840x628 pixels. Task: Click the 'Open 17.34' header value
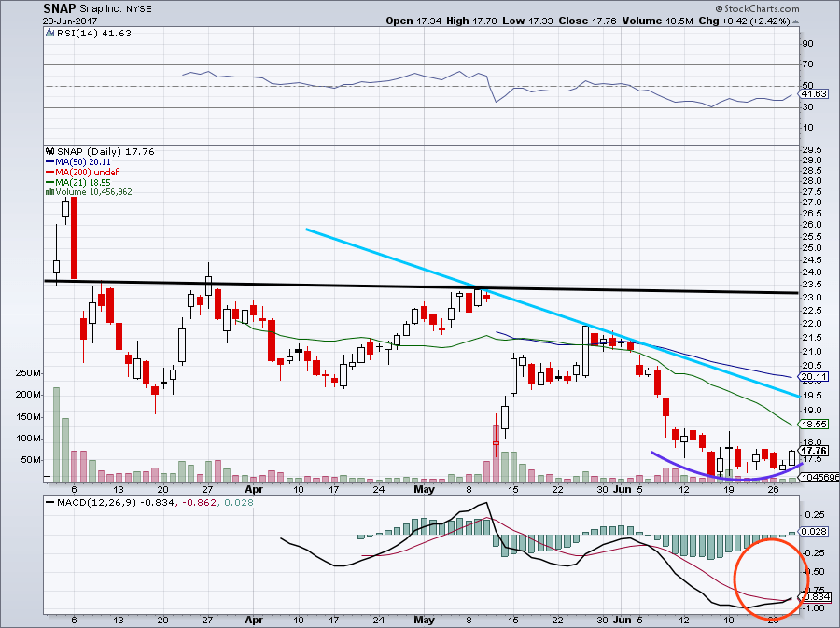point(413,21)
